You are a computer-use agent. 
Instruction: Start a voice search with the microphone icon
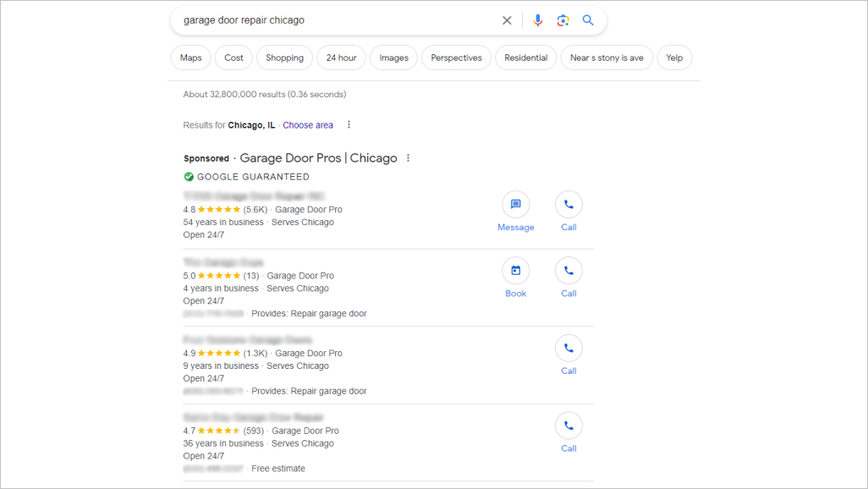click(538, 19)
